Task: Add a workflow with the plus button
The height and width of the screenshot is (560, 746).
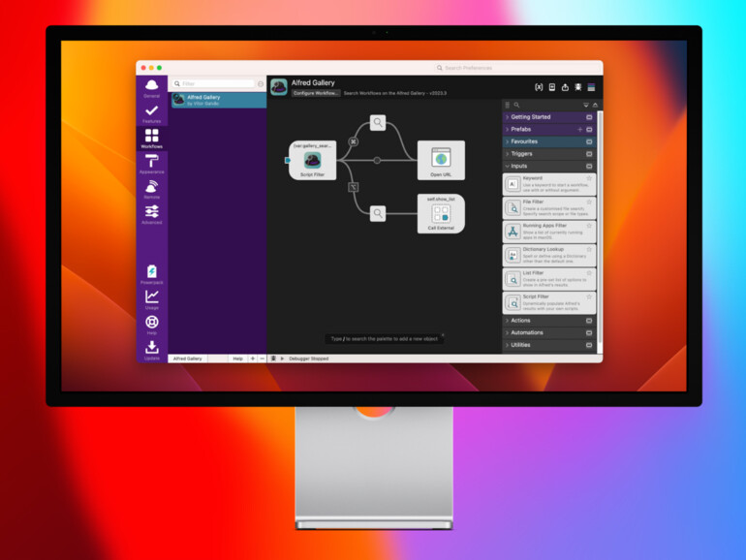Action: coord(253,358)
